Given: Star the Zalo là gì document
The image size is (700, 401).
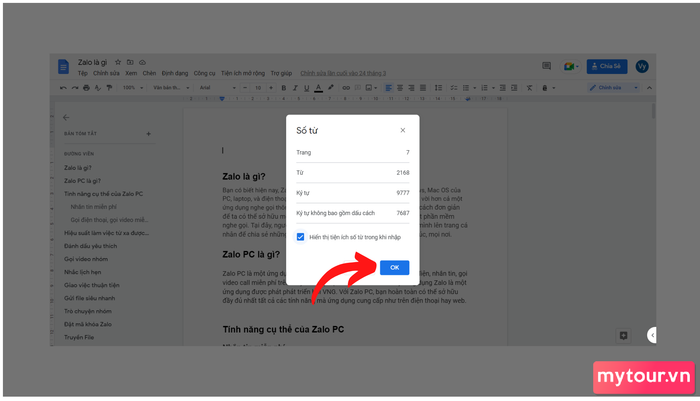Looking at the screenshot, I should 118,62.
